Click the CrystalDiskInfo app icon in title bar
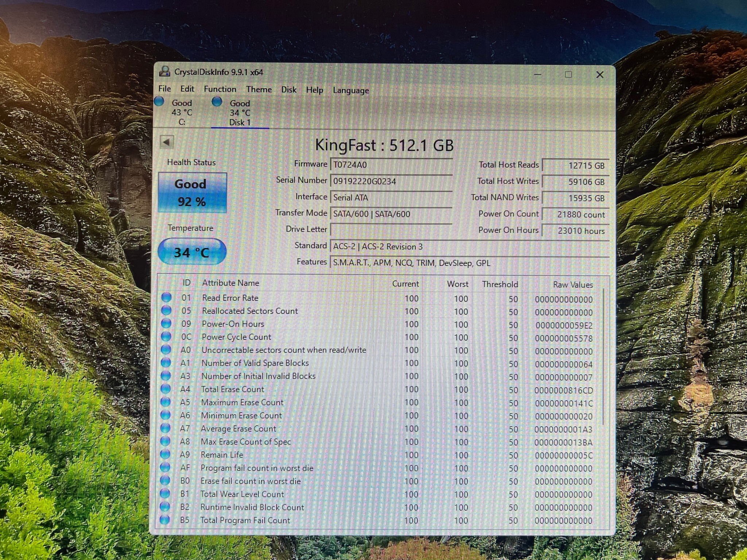The width and height of the screenshot is (747, 560). tap(165, 71)
